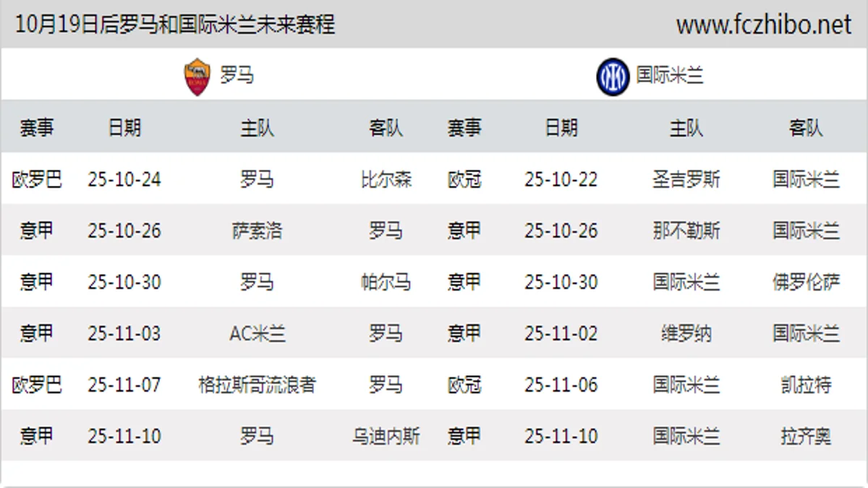Viewport: 868px width, 488px height.
Task: Click the first 赛事 column header
Action: coord(37,128)
